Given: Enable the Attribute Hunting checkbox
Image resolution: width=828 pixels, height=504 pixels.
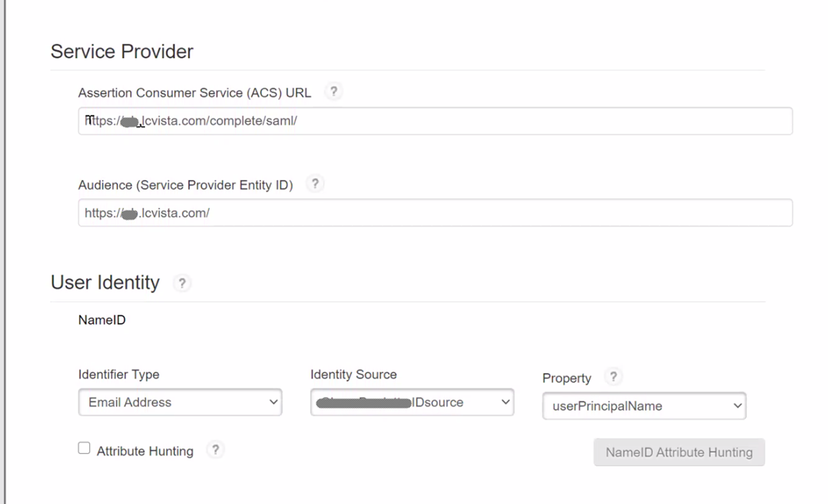Looking at the screenshot, I should click(84, 448).
